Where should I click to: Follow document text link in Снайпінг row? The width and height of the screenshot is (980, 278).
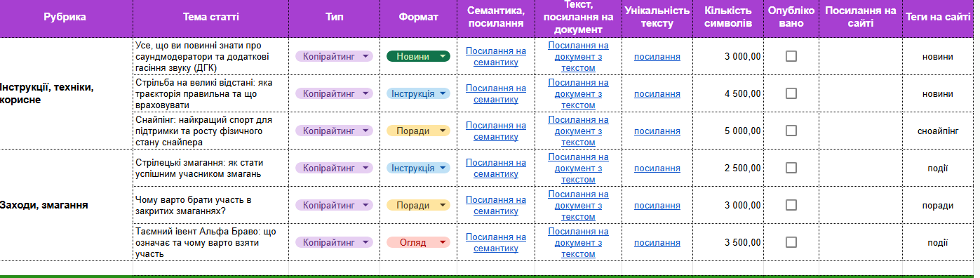579,131
